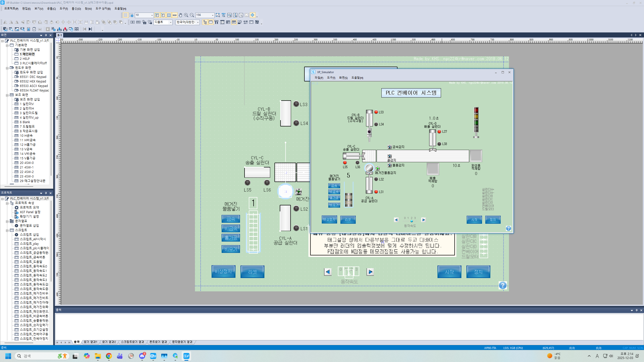The width and height of the screenshot is (644, 362).
Task: Collapse the 기본화면 tree node
Action: (7, 45)
